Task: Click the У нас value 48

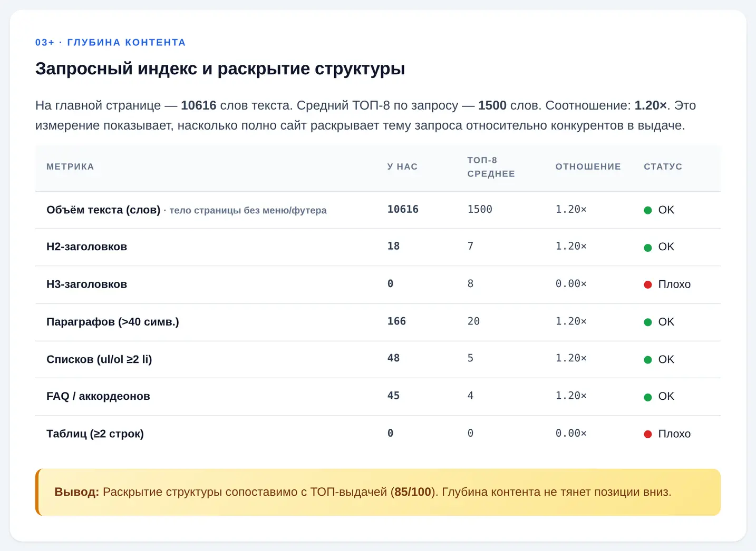Action: 393,358
